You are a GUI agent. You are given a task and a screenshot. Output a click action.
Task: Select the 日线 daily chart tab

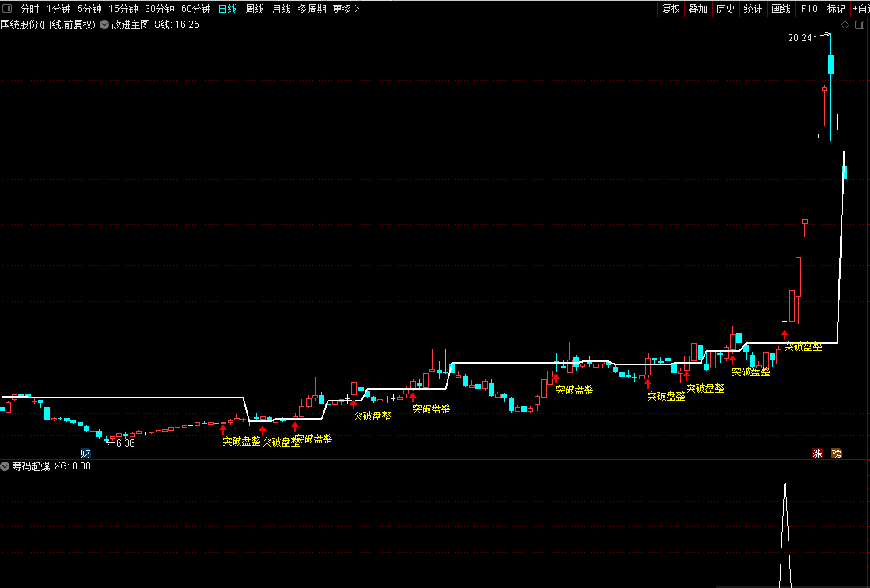[228, 9]
